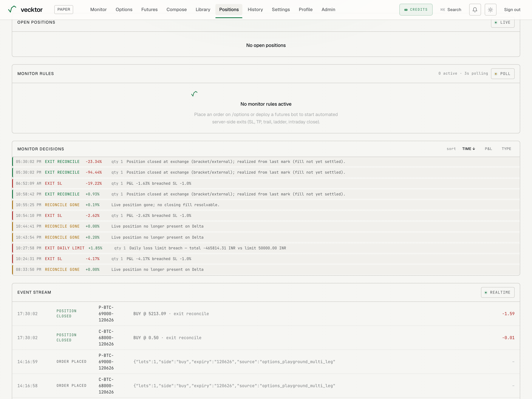This screenshot has width=532, height=399.
Task: Toggle the light/dark theme sun icon
Action: point(490,10)
